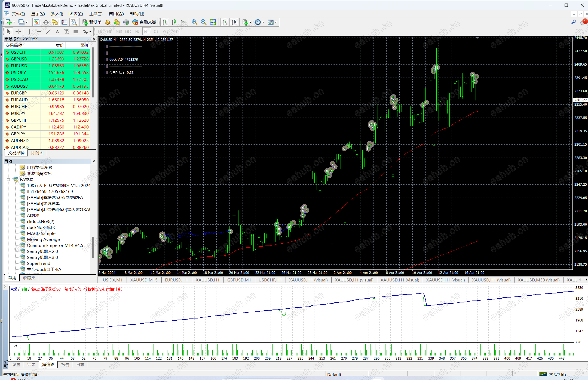This screenshot has width=588, height=380.
Task: Zoom out on the chart
Action: pos(204,22)
